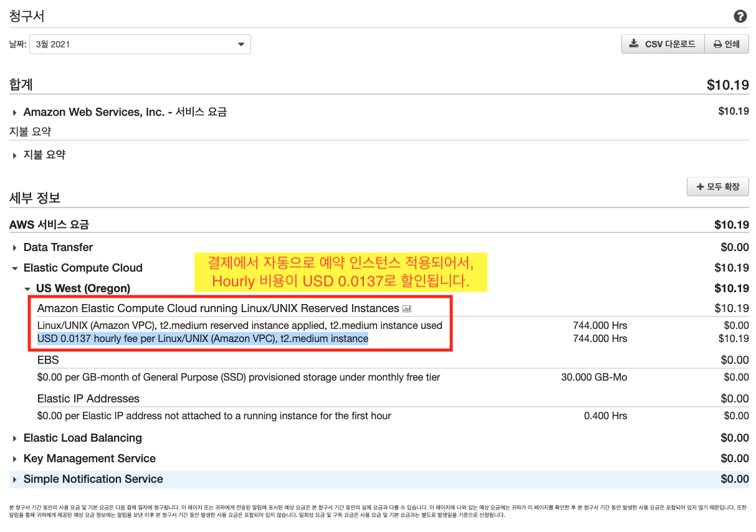Click the small chart icon beside Reserved Instances
This screenshot has height=532, width=756.
[407, 308]
